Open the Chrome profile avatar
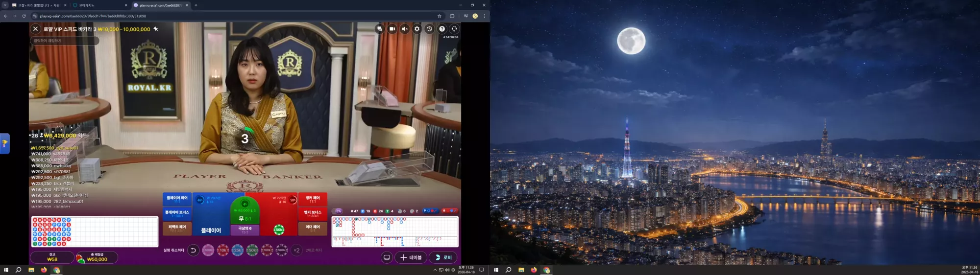 click(475, 16)
